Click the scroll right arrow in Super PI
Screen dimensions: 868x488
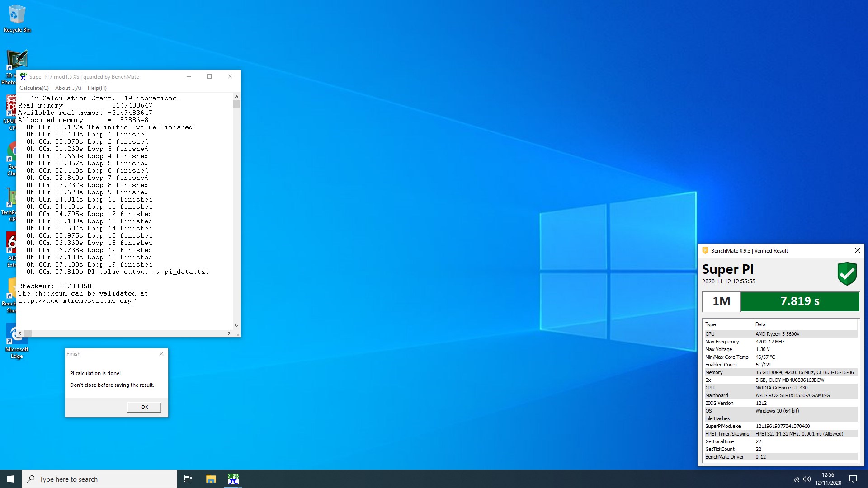[229, 333]
